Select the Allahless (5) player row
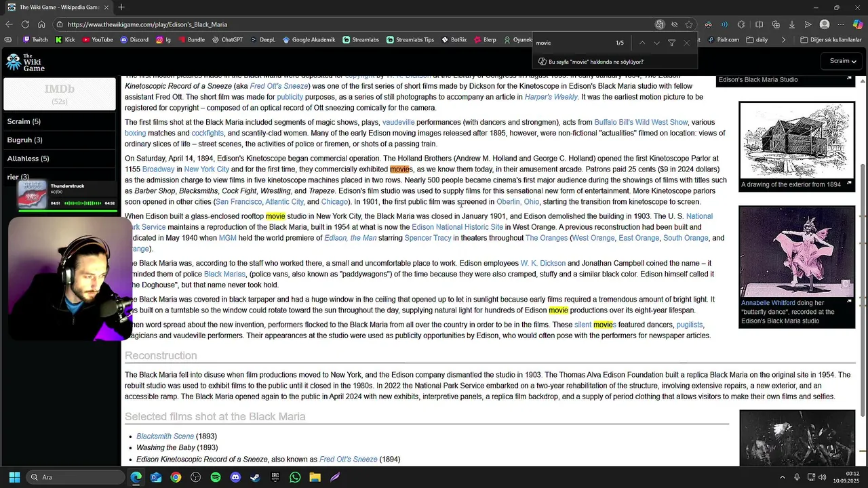 pyautogui.click(x=60, y=159)
